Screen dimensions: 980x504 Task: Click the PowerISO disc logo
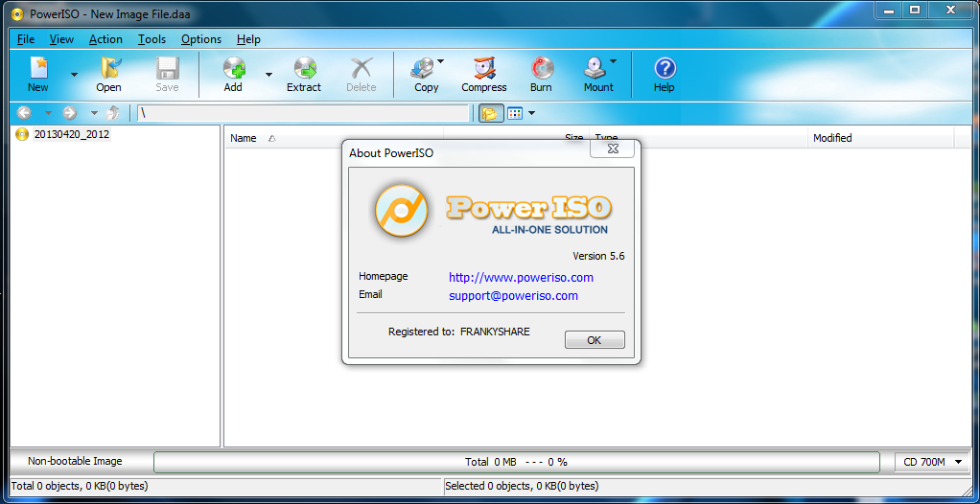tap(401, 211)
